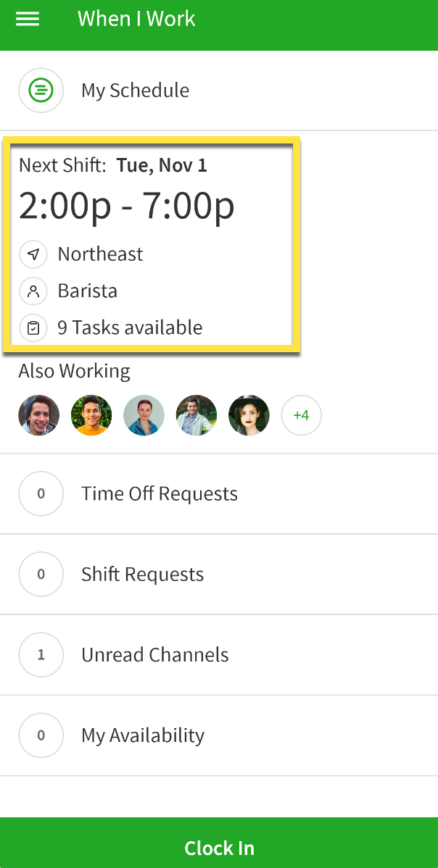Select the My Schedule menu entry
The height and width of the screenshot is (868, 438).
click(x=135, y=90)
